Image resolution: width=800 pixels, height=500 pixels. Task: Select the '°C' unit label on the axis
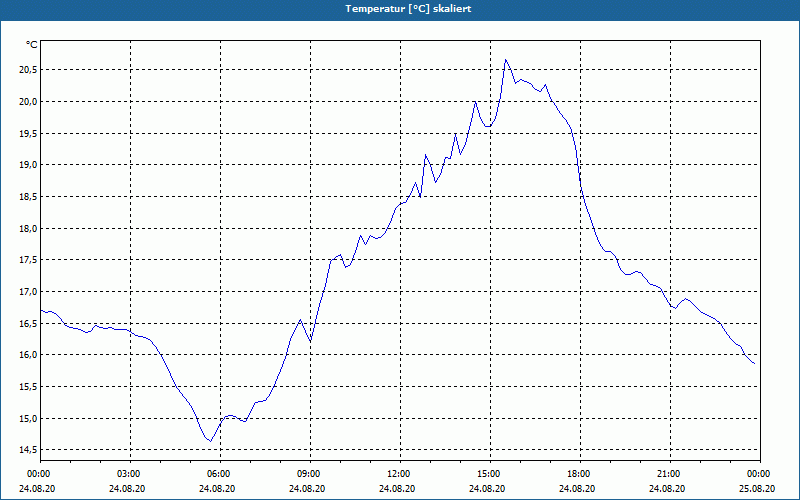click(31, 45)
